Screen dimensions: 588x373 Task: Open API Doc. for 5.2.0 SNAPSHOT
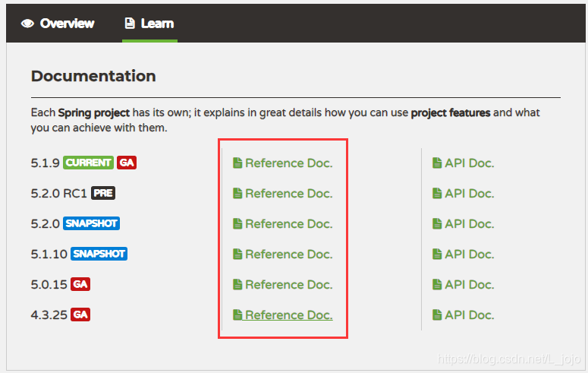463,224
